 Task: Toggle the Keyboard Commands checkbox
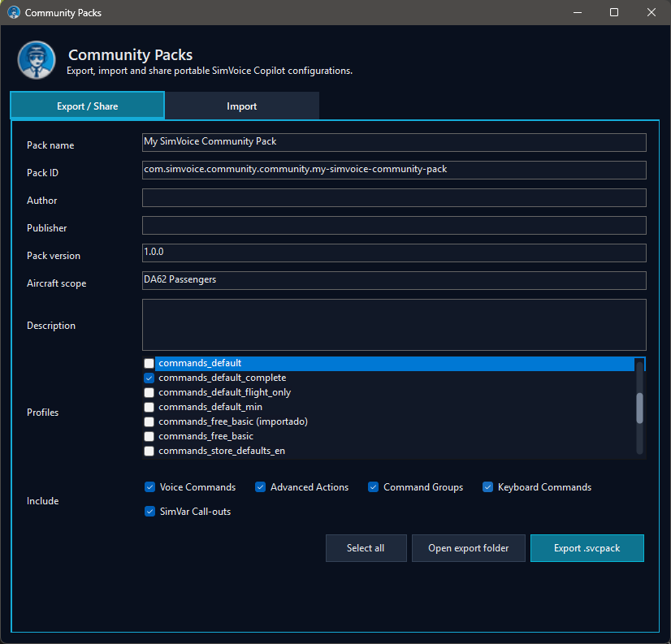[x=488, y=487]
